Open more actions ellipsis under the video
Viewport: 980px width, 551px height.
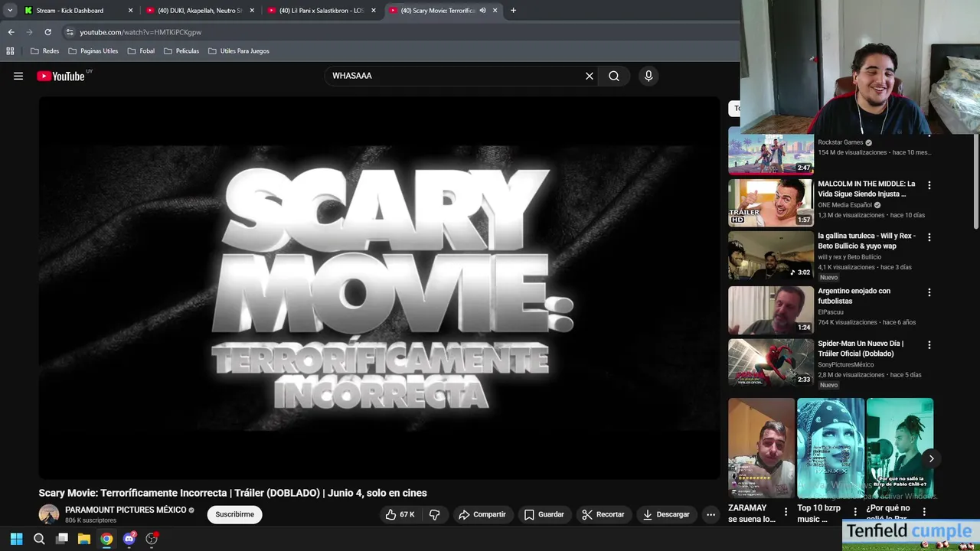point(710,514)
